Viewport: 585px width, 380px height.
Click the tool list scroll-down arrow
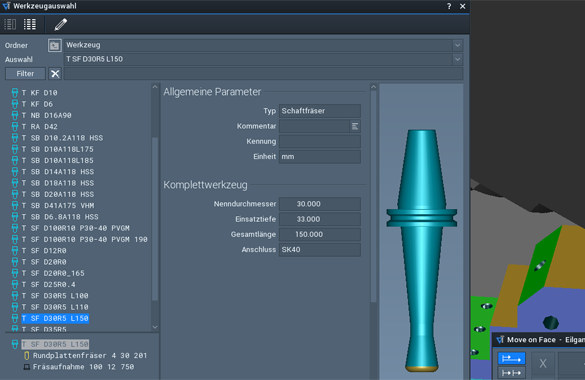[155, 327]
